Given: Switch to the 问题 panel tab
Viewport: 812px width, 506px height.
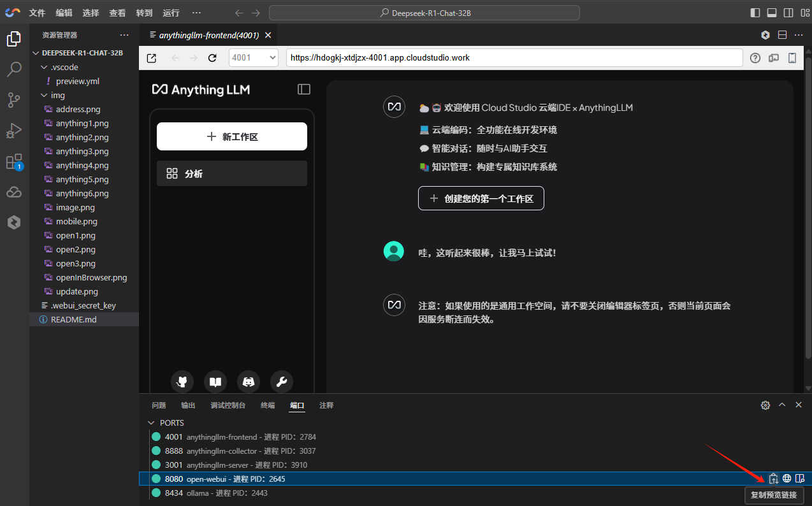Looking at the screenshot, I should (159, 405).
